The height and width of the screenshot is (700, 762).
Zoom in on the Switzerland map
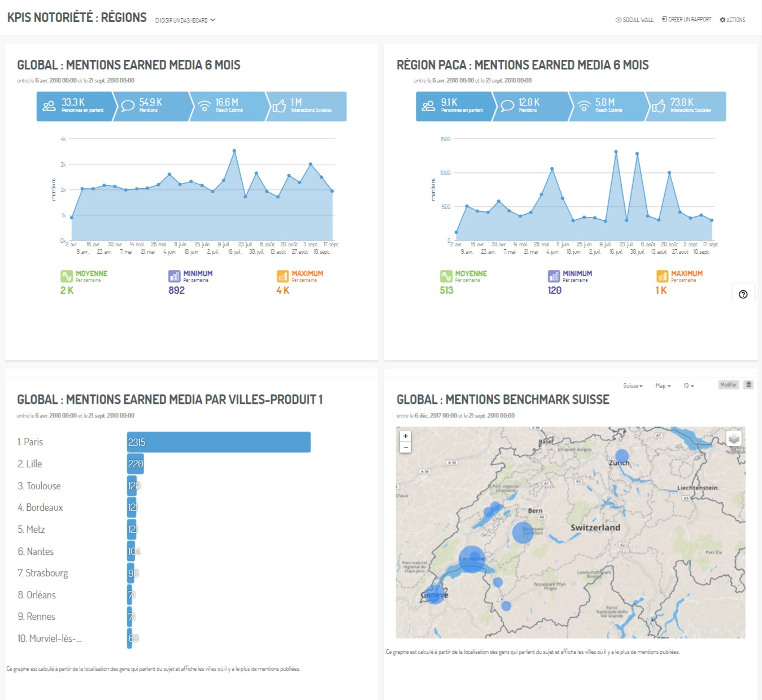(x=405, y=436)
